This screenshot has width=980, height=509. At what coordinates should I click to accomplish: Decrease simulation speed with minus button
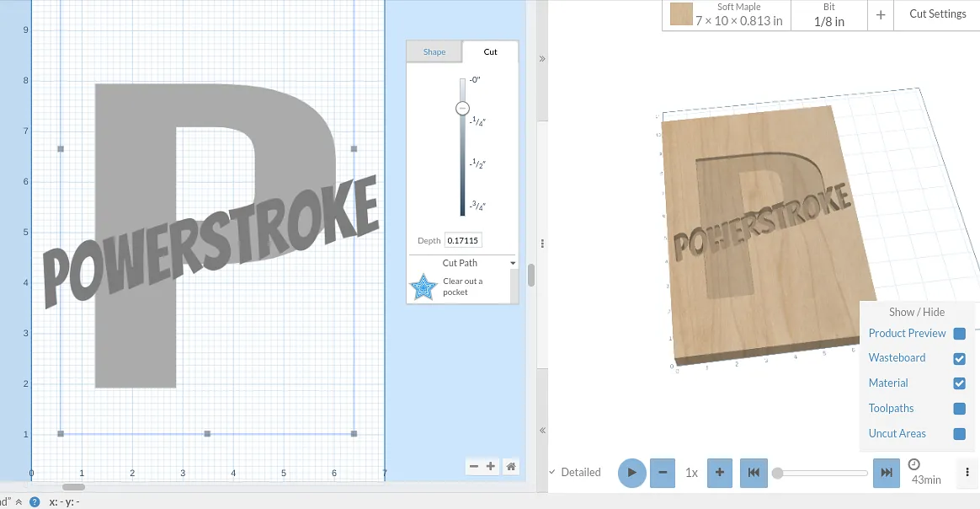click(663, 473)
